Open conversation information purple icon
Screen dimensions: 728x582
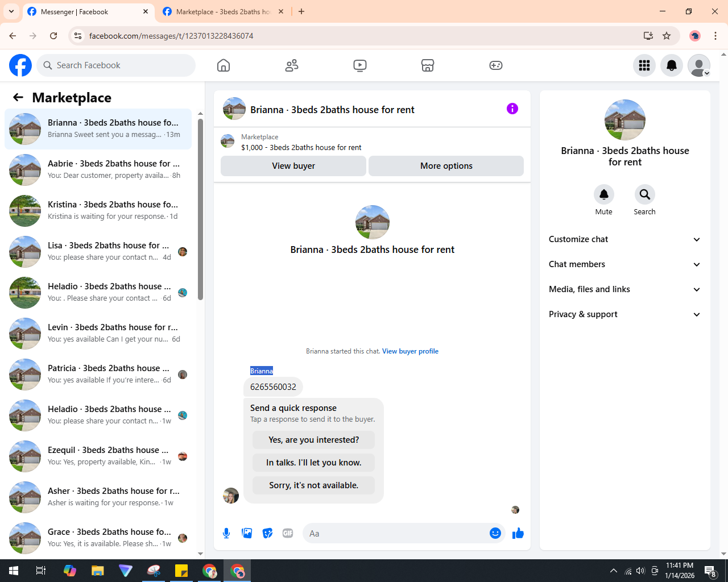pos(512,109)
